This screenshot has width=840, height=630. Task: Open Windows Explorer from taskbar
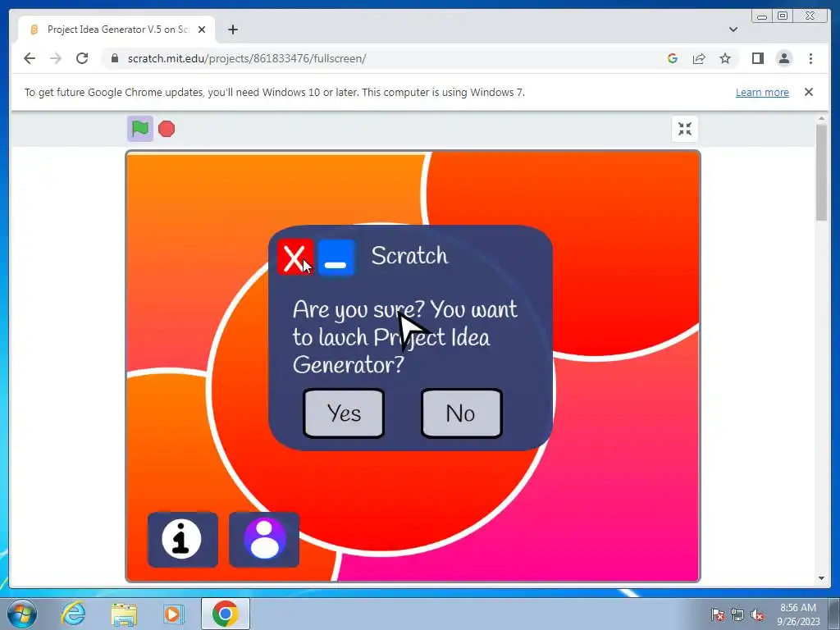pos(123,614)
